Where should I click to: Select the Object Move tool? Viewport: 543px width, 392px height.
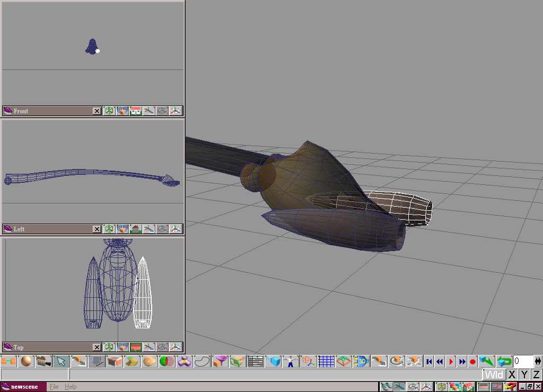[379, 362]
